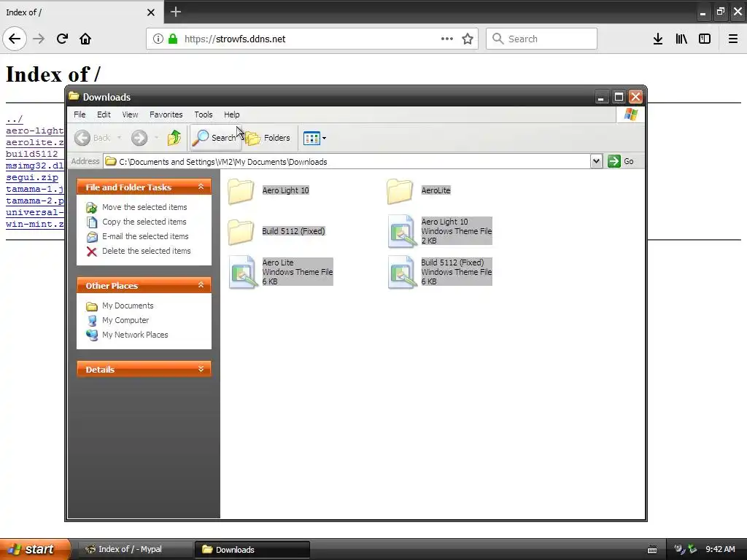Open the browser downloads arrow
This screenshot has width=747, height=560.
point(658,39)
